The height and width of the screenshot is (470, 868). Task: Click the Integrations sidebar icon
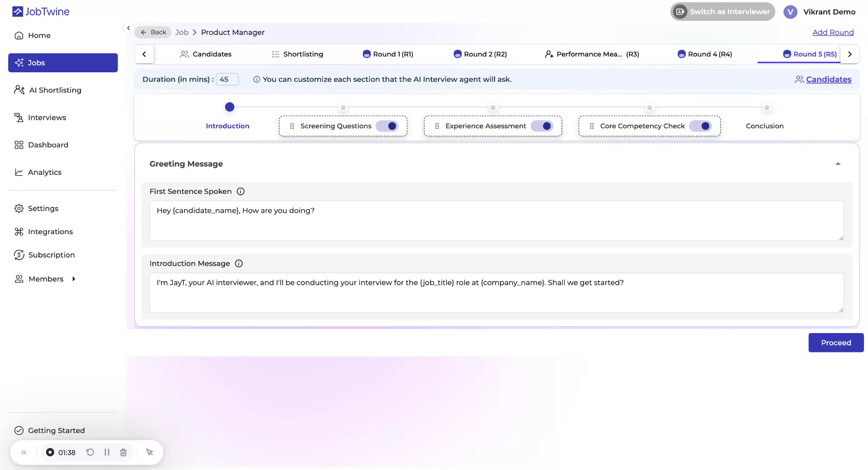[19, 231]
